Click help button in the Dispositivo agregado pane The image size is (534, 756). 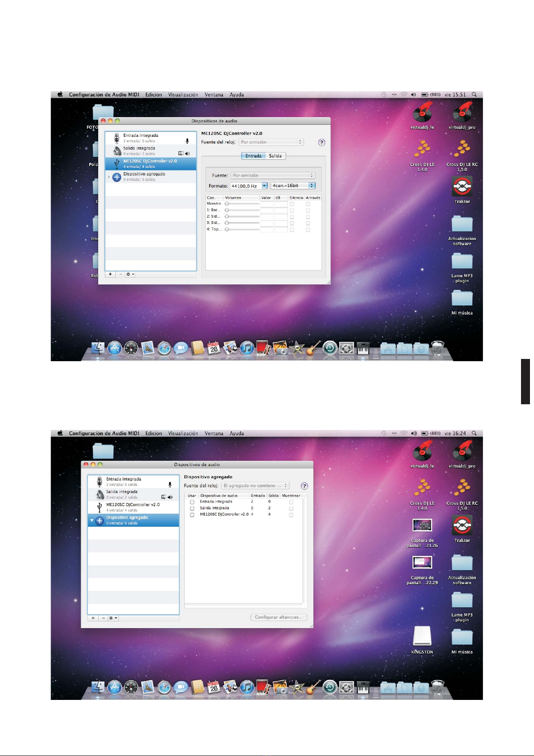304,486
